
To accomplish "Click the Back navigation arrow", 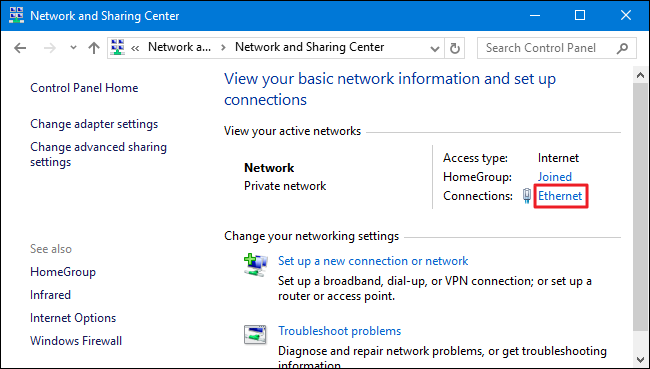I will coord(20,48).
